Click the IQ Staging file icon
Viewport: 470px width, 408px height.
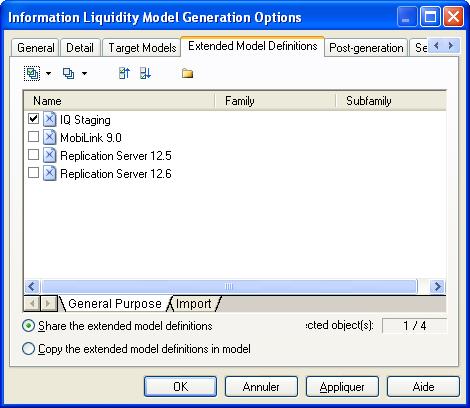[x=50, y=119]
